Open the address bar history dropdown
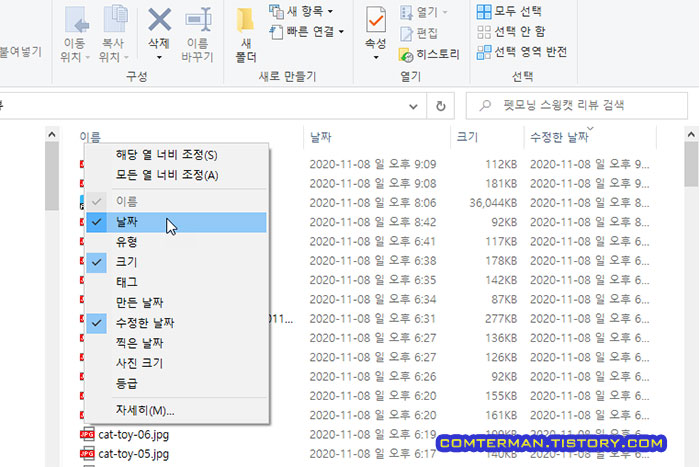Viewport: 700px width, 467px height. point(413,106)
